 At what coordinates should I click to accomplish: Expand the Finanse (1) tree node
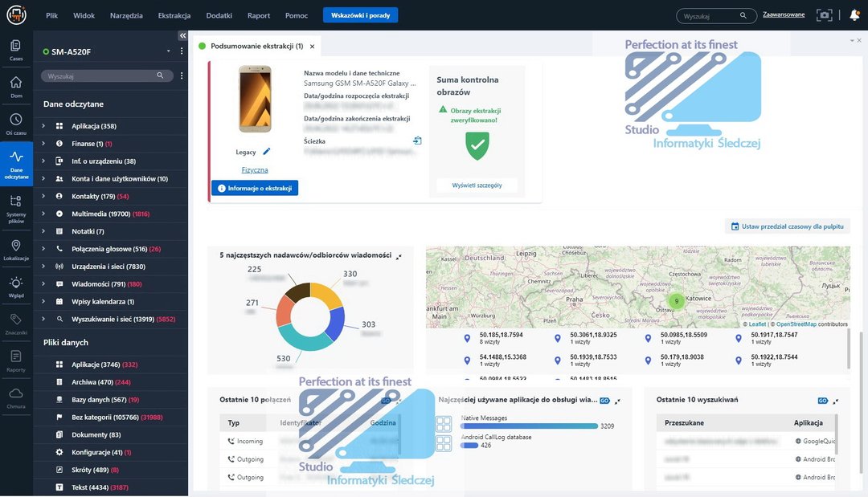pos(43,144)
